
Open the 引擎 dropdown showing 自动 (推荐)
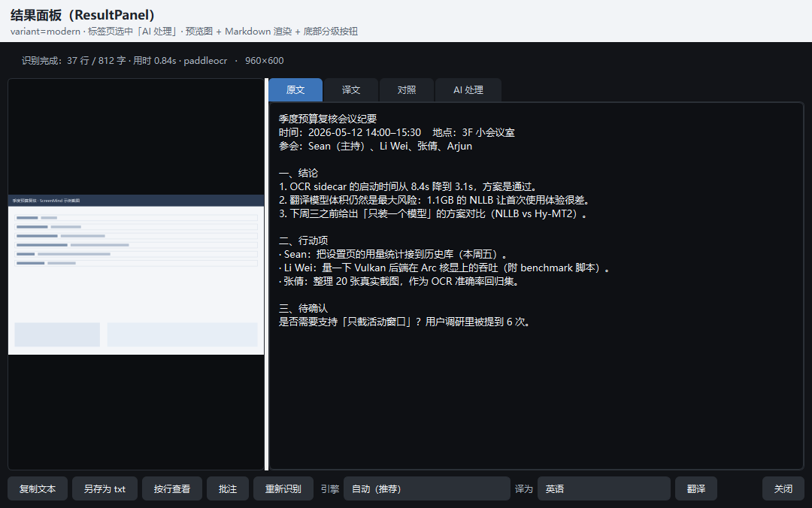coord(427,489)
